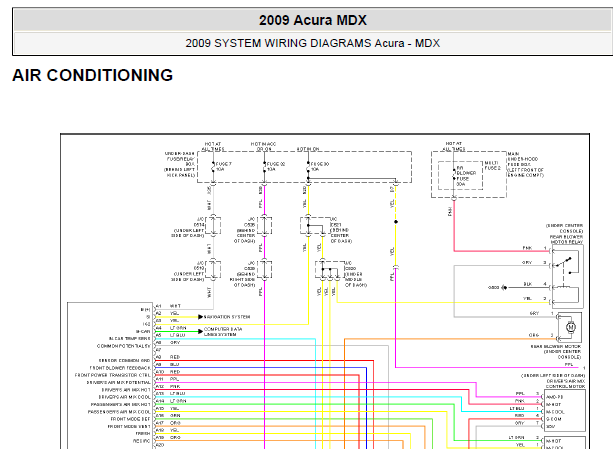The image size is (613, 449).
Task: Click the 'NAVIGATION SYSTEM' arrow label
Action: point(227,317)
